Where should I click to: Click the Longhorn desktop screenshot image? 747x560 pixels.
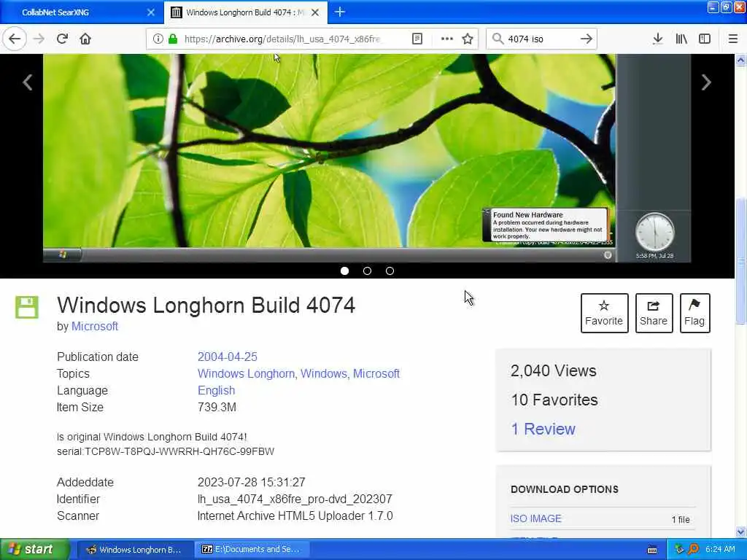click(367, 158)
